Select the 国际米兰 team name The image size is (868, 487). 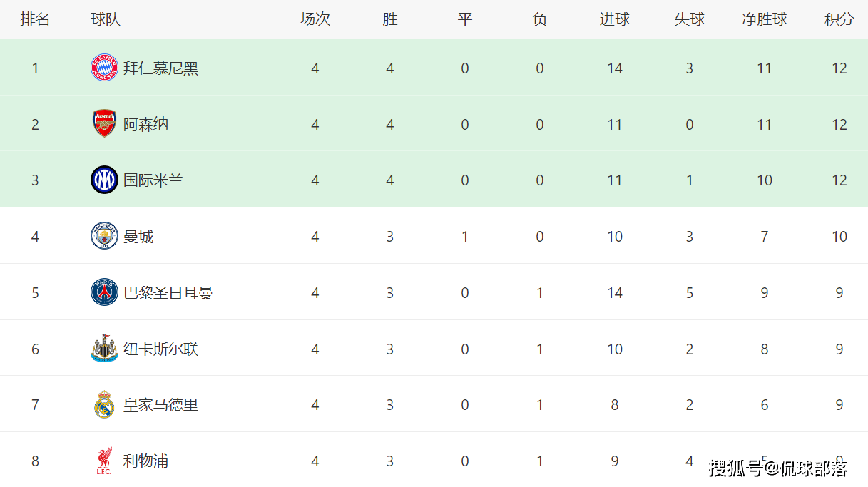click(153, 180)
